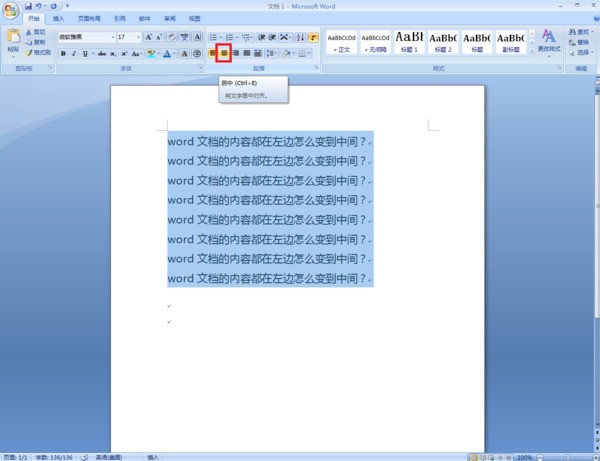600x461 pixels.
Task: Click 字数 word count in status bar
Action: (x=54, y=457)
